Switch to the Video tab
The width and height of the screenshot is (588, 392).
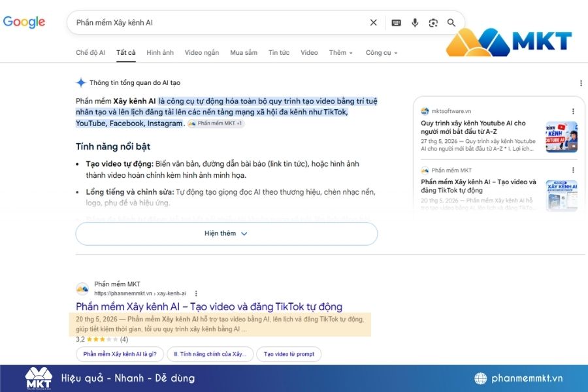(309, 52)
